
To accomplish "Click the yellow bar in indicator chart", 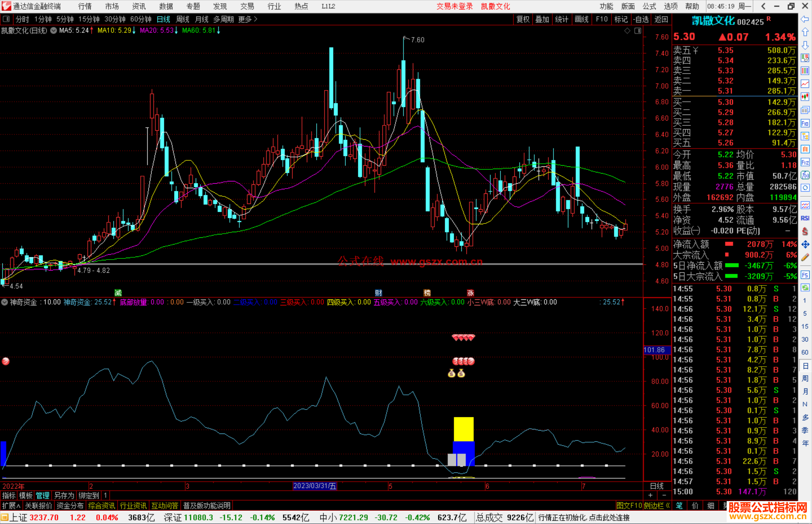I will [463, 429].
